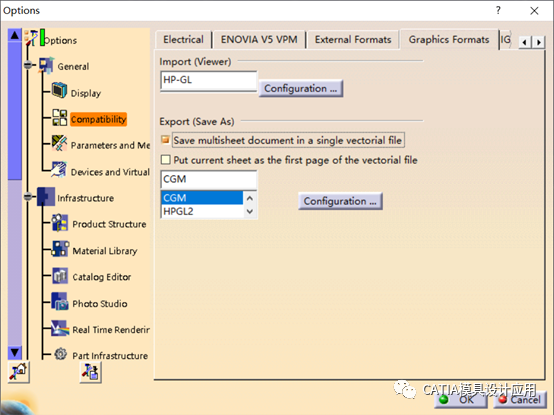The height and width of the screenshot is (415, 554).
Task: Select HPGL2 in the export format list
Action: pos(202,211)
